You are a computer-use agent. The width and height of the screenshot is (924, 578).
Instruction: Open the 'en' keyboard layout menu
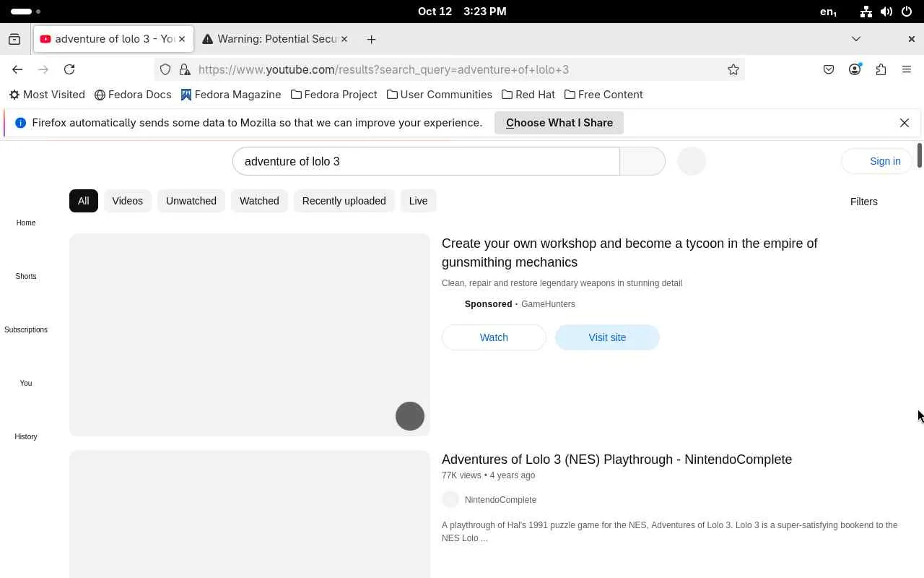(x=829, y=12)
